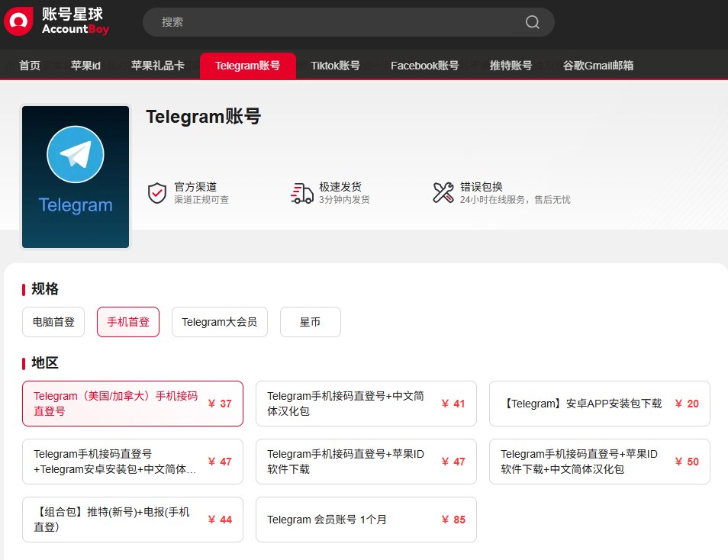
Task: Choose 【Telegram】安卓APP安装包下载 ¥20 option
Action: pos(599,404)
